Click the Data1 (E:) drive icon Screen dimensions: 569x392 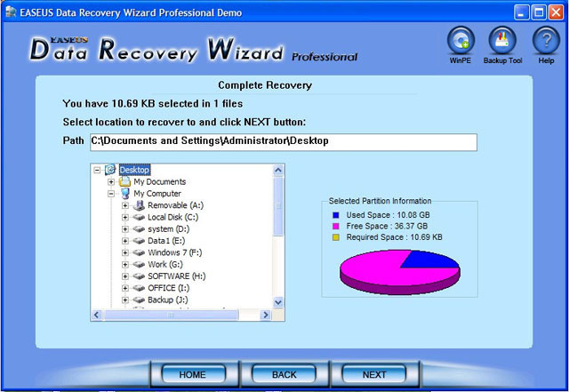click(139, 241)
